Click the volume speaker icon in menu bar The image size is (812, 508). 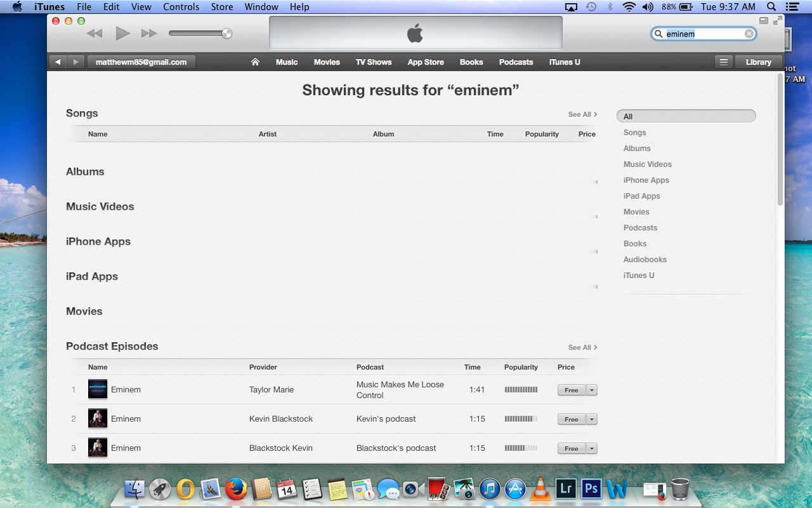tap(648, 7)
